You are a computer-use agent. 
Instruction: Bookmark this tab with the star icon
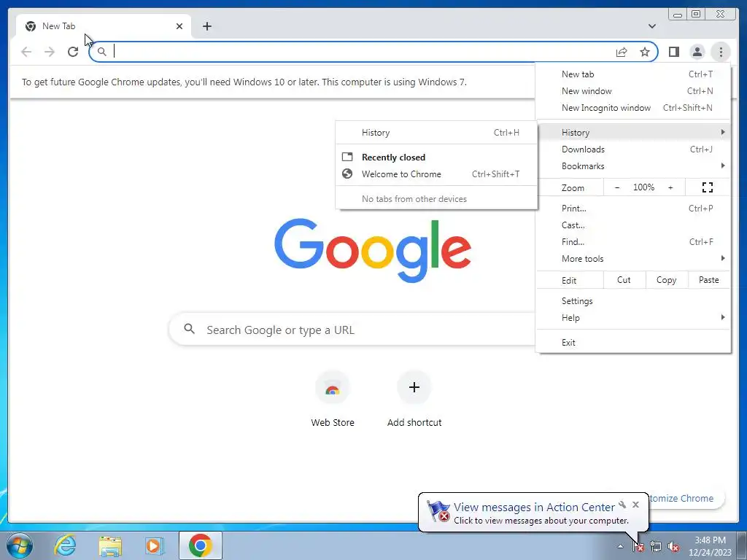point(645,52)
